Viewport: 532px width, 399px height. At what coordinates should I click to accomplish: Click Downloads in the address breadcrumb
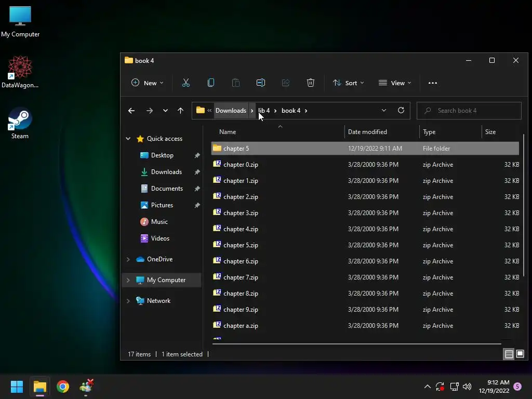click(231, 111)
